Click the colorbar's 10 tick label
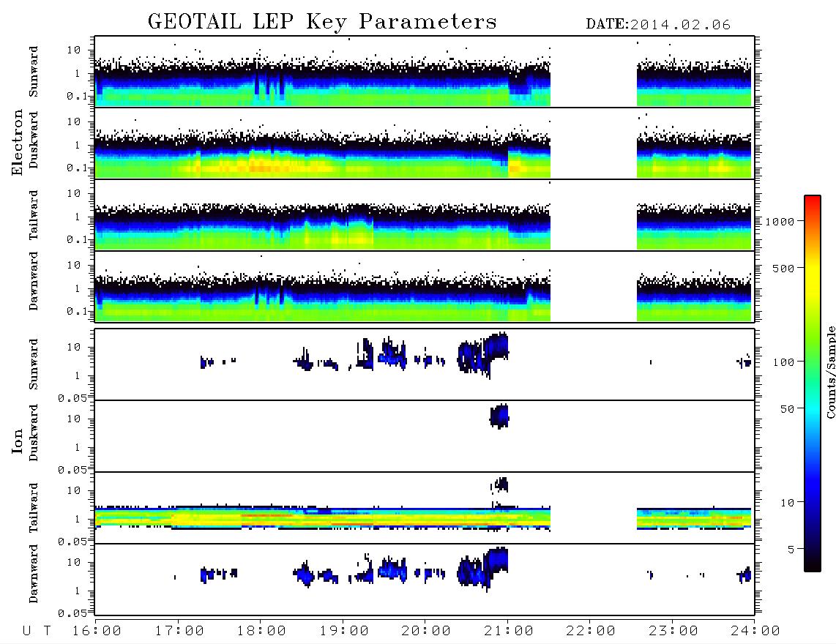 click(788, 503)
